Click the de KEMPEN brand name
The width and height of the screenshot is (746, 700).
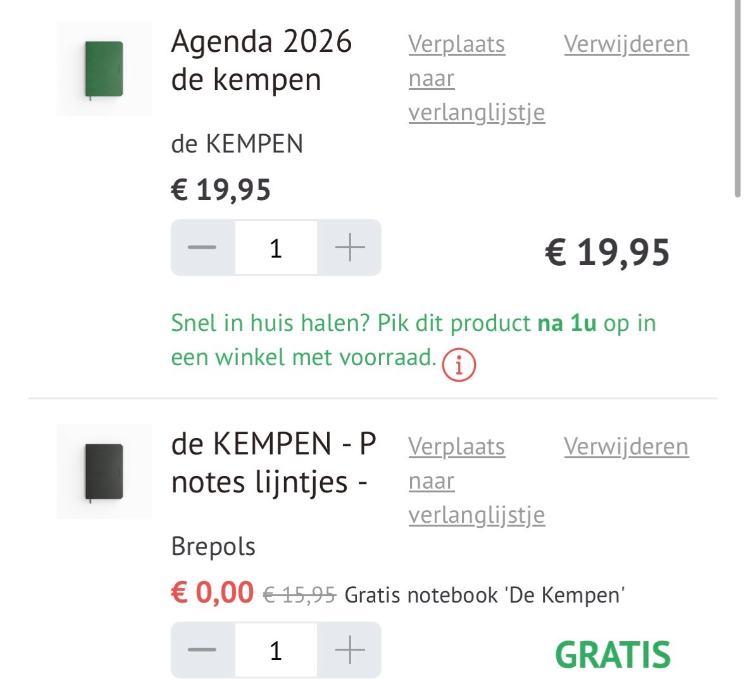tap(237, 144)
